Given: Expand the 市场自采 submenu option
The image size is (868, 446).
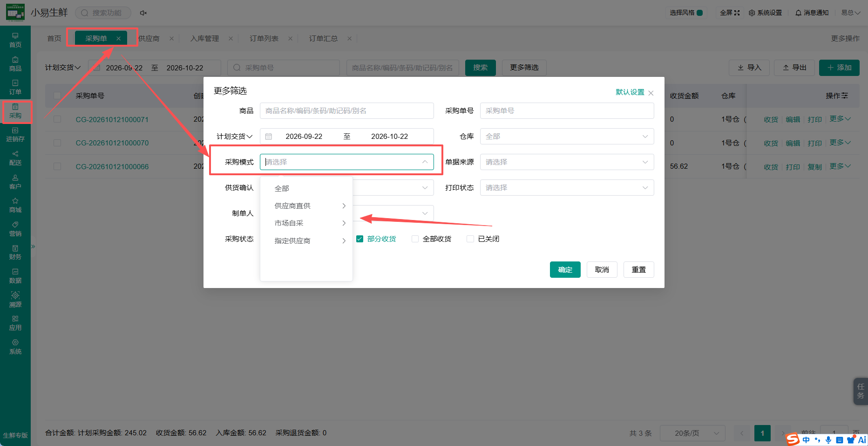Looking at the screenshot, I should click(x=306, y=223).
